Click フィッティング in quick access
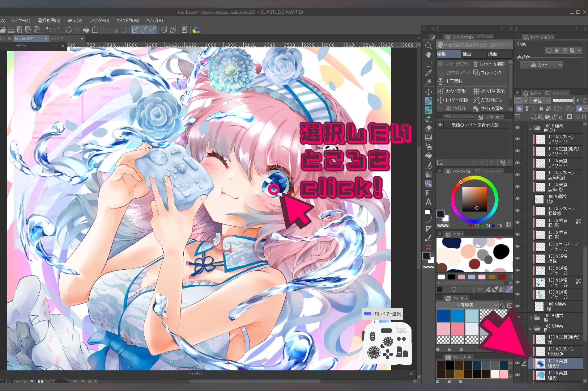The width and height of the screenshot is (588, 391). 487,73
